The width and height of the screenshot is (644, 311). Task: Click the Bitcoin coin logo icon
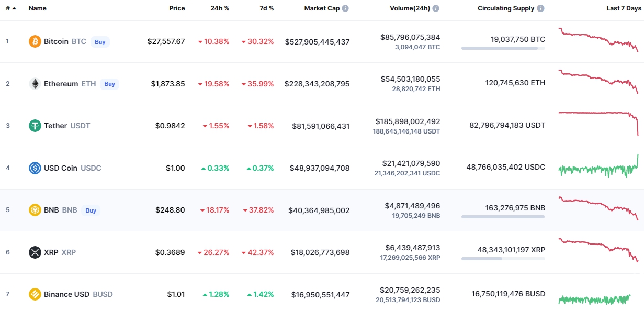pyautogui.click(x=35, y=41)
